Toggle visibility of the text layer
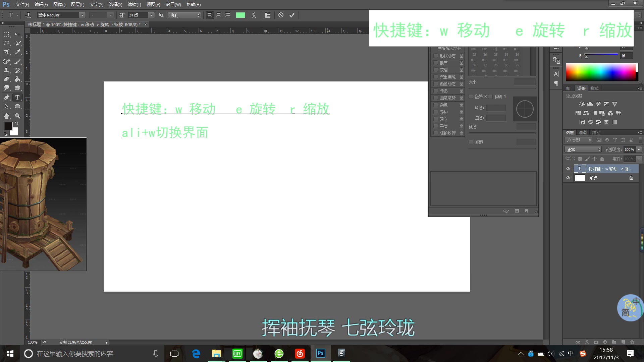The width and height of the screenshot is (644, 362). pyautogui.click(x=568, y=169)
